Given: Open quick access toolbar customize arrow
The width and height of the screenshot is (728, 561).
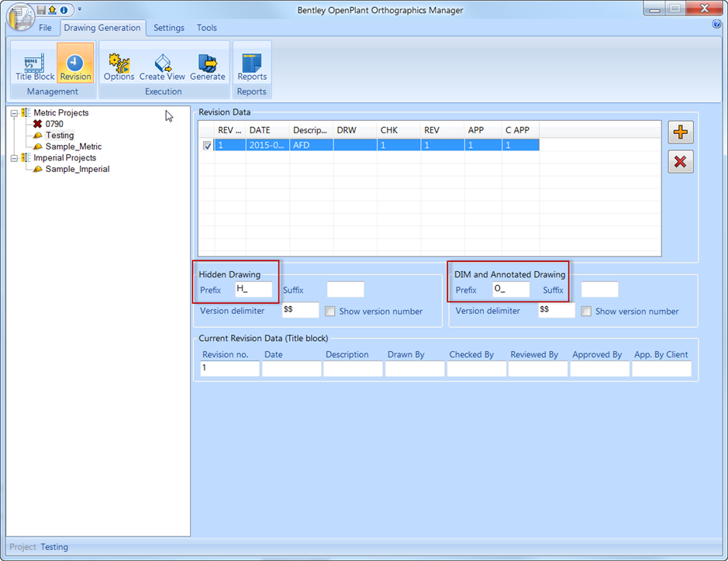Looking at the screenshot, I should pyautogui.click(x=79, y=9).
